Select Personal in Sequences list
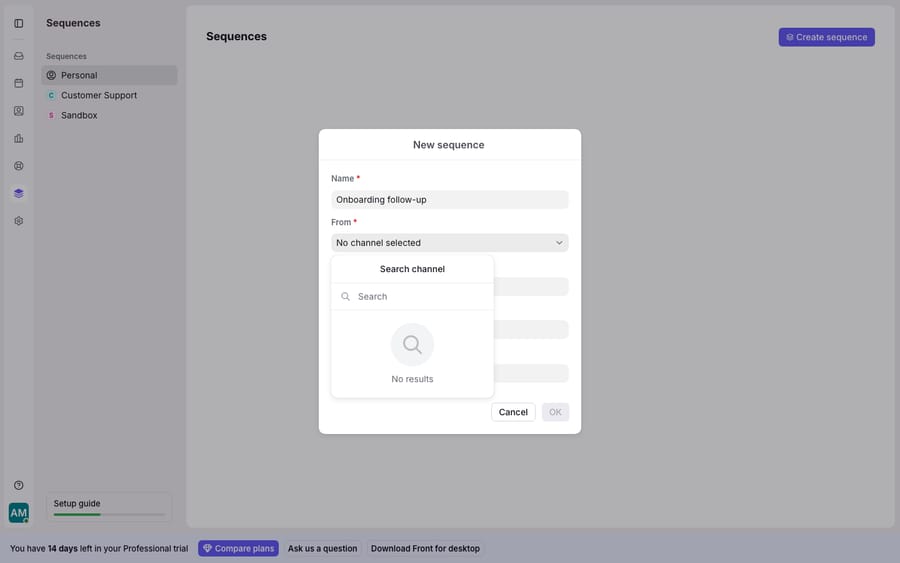The height and width of the screenshot is (563, 900). tap(109, 75)
